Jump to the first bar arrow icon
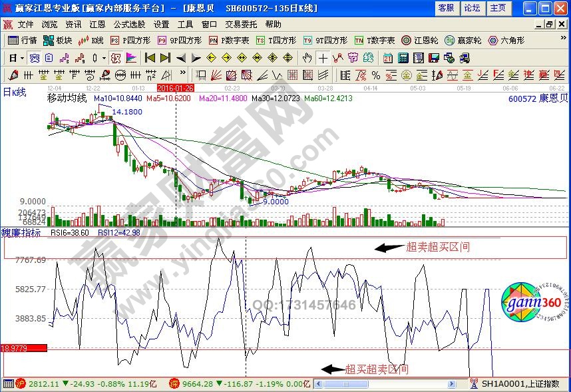Screen dimensions: 571x392 [150, 57]
